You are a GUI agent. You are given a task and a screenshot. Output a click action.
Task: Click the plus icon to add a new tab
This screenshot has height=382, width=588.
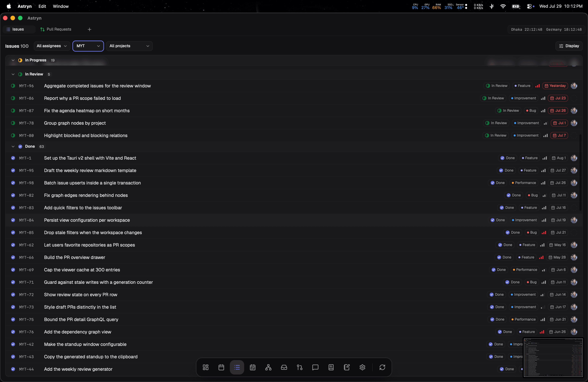[90, 29]
